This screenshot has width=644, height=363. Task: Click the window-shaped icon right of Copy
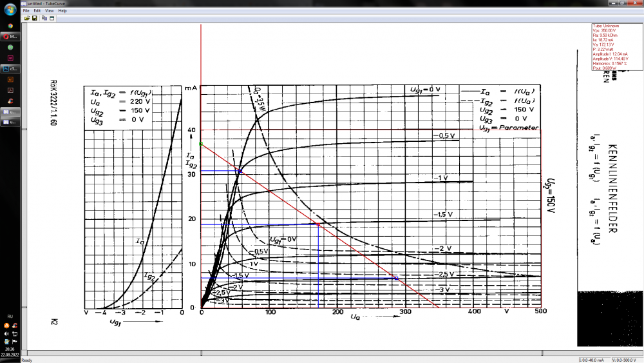[x=52, y=18]
